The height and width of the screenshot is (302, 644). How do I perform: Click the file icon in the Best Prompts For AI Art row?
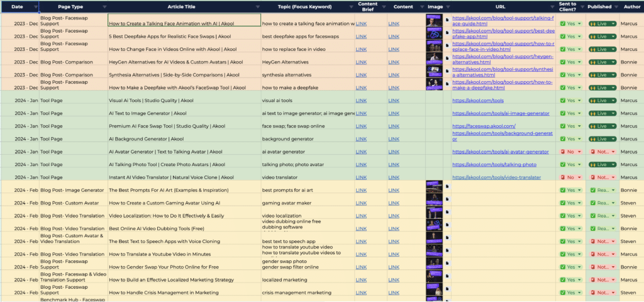(447, 186)
